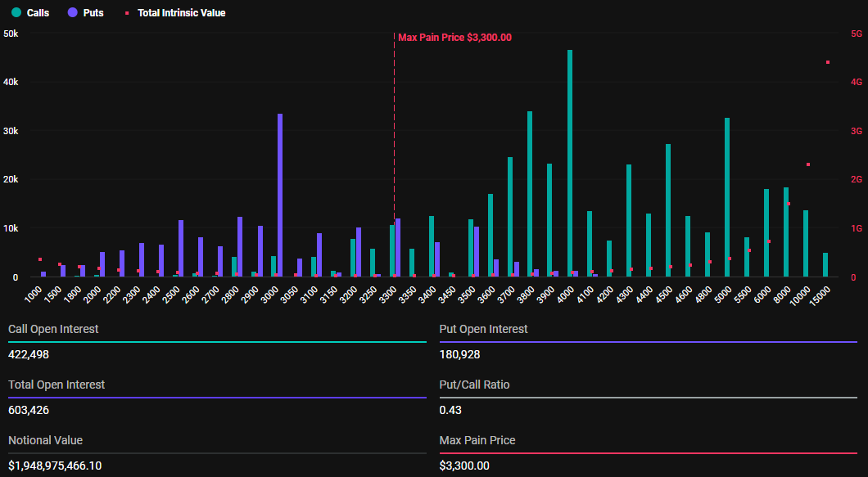Click the tall Puts bar at strike 3000

[280, 196]
